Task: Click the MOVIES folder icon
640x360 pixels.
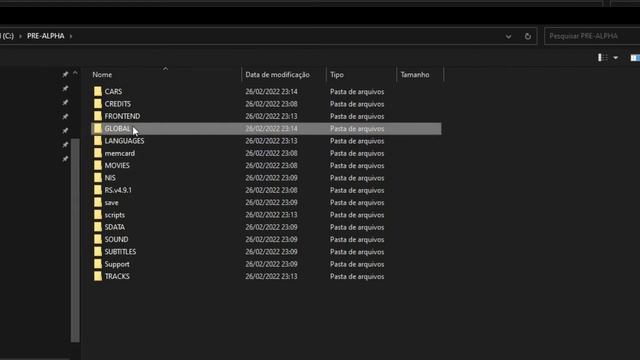Action: 98,165
